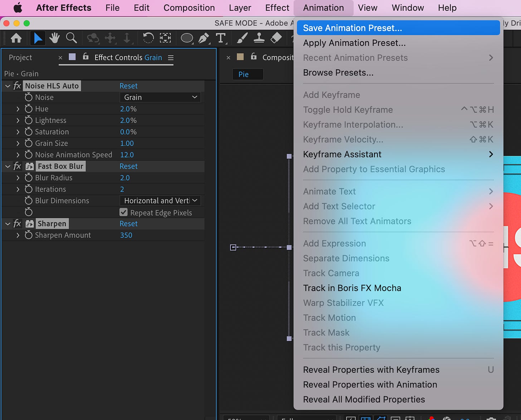Select the Ellipse shape tool

pyautogui.click(x=187, y=38)
